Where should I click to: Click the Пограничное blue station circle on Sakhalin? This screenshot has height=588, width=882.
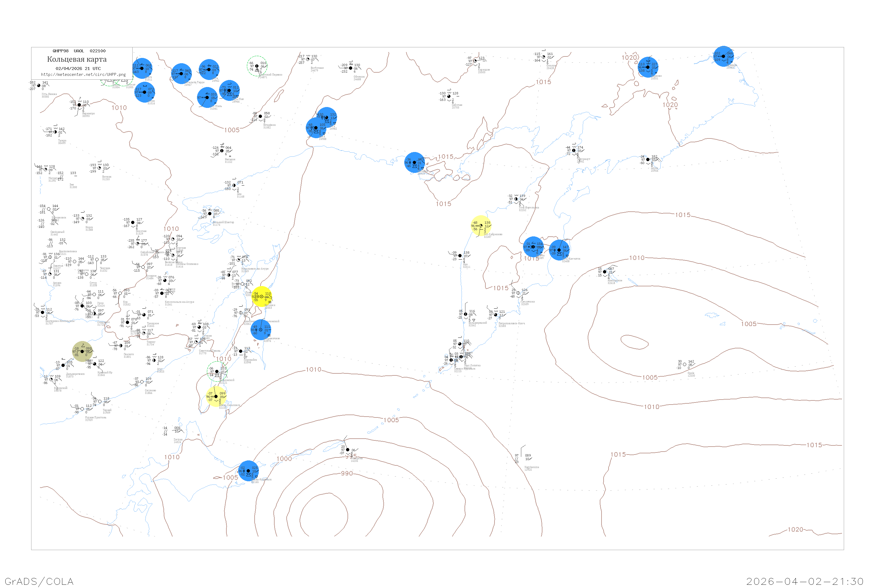tap(260, 330)
